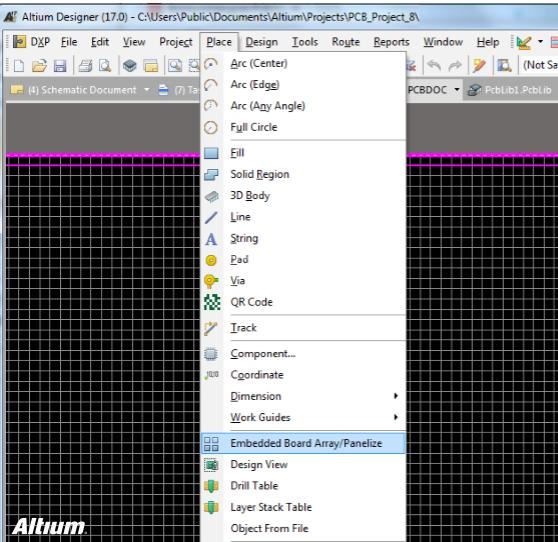Image resolution: width=558 pixels, height=542 pixels.
Task: Expand the Dimension submenu
Action: coord(303,396)
